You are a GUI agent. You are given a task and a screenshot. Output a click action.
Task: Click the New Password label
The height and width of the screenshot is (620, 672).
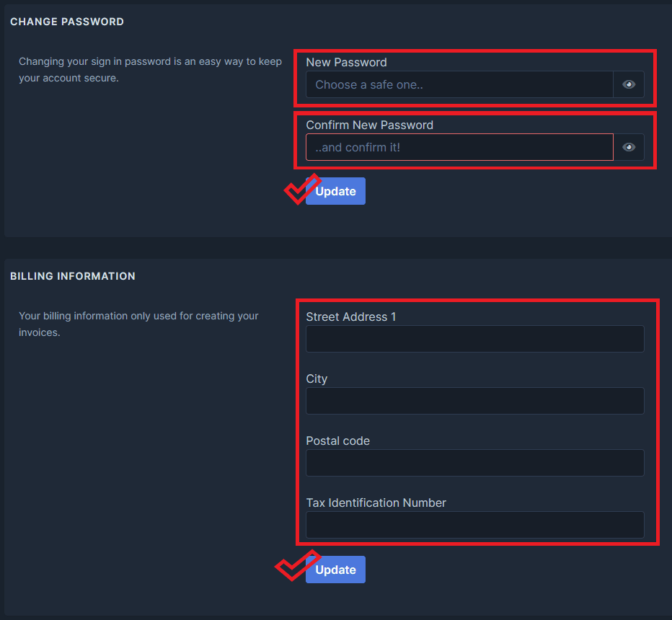coord(346,63)
